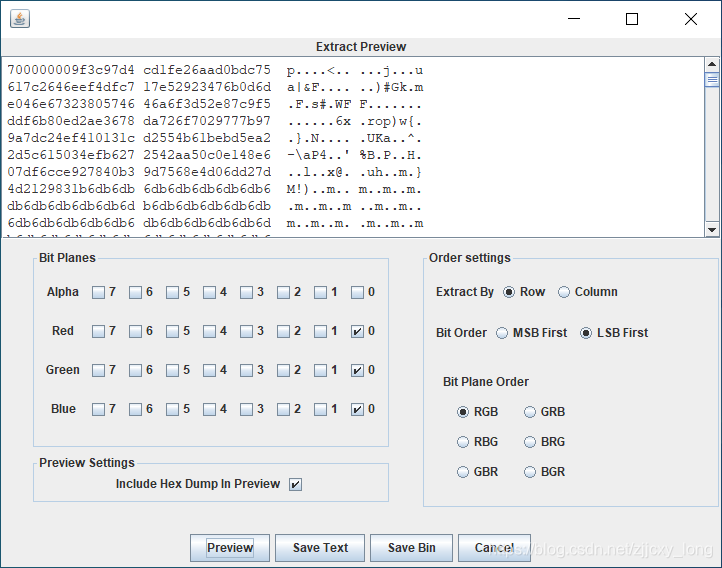
Task: Select RGB bit plane order
Action: [x=463, y=412]
